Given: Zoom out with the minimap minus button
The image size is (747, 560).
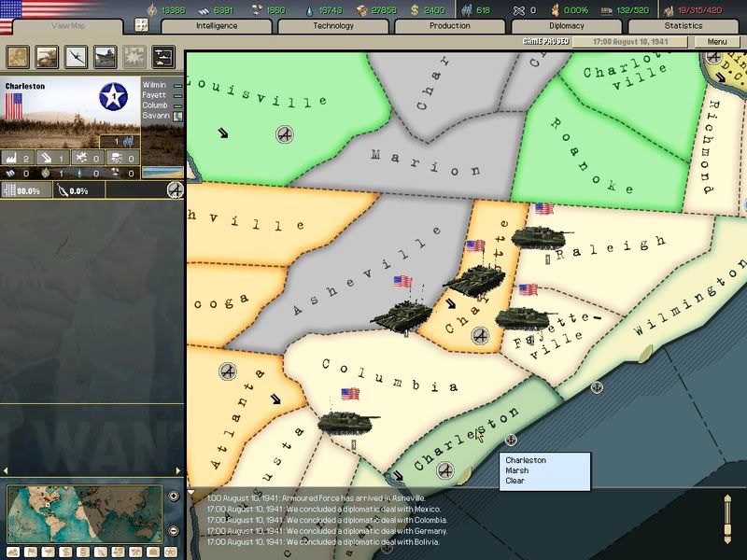Looking at the screenshot, I should click(x=174, y=530).
